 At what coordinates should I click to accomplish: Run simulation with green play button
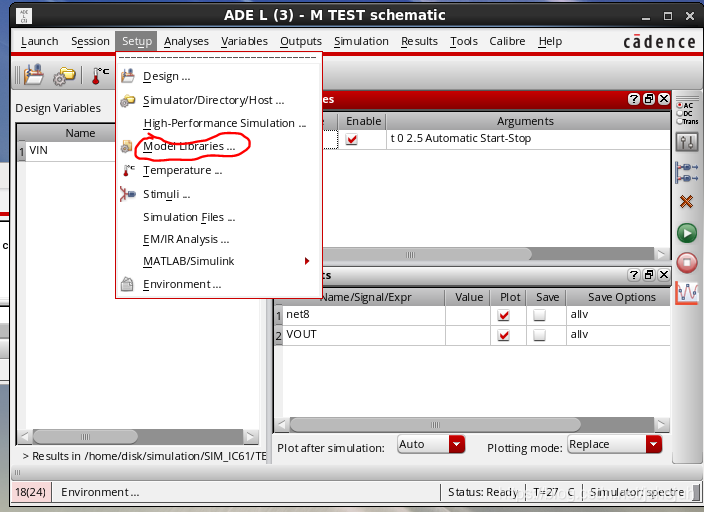click(x=687, y=233)
